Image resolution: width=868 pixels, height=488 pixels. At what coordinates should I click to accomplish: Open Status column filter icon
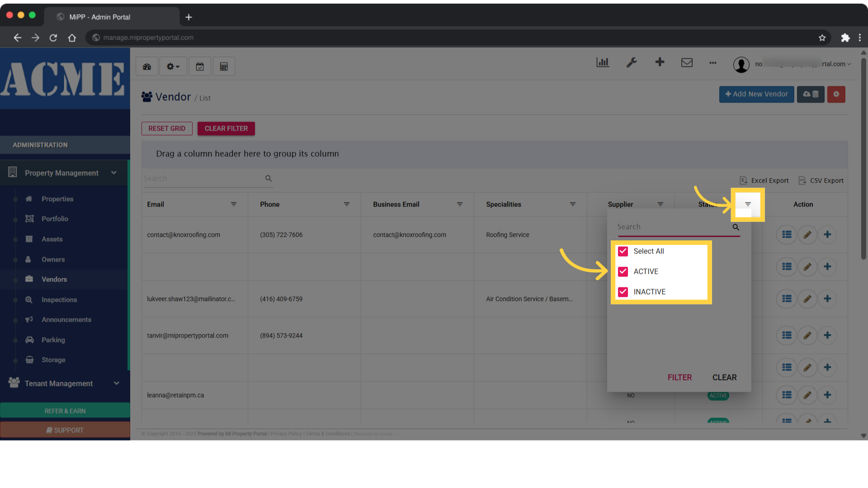click(748, 204)
